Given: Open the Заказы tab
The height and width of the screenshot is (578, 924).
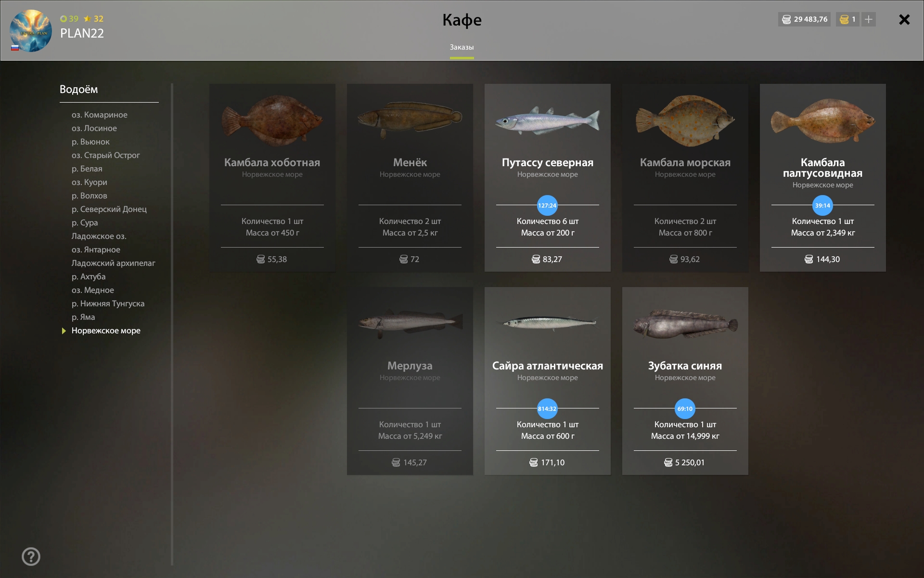Looking at the screenshot, I should [462, 47].
